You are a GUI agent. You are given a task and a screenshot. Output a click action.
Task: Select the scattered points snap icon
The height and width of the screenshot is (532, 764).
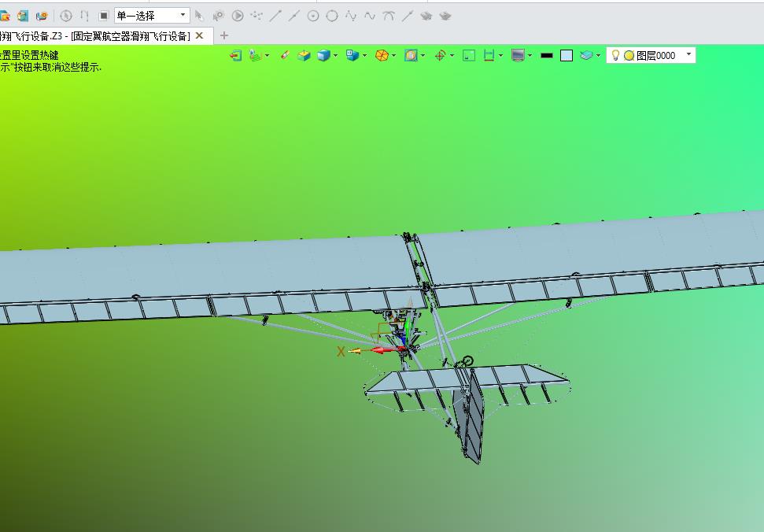[x=257, y=16]
